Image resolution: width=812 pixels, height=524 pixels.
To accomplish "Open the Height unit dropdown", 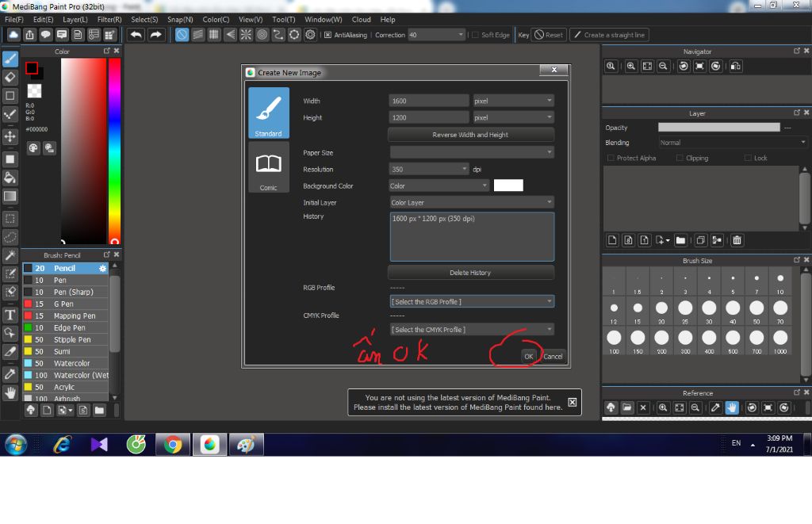I will [513, 117].
